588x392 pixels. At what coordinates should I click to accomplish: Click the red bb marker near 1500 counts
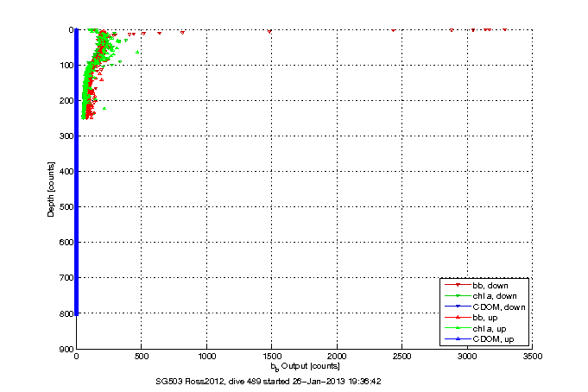tap(269, 31)
